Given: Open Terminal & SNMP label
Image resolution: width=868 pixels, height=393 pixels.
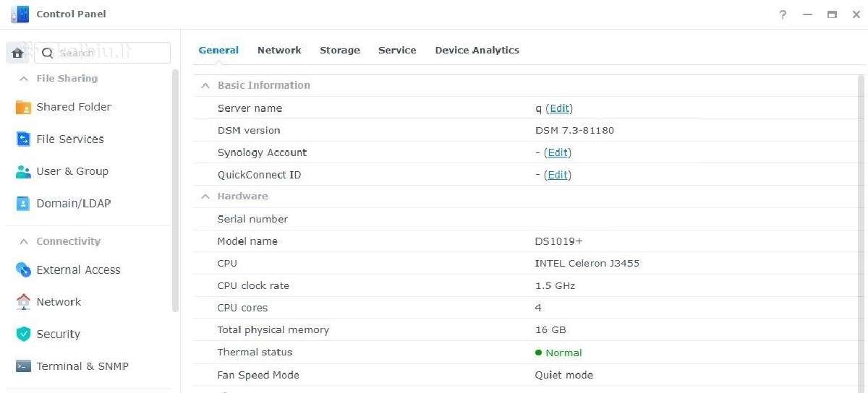Looking at the screenshot, I should point(82,366).
